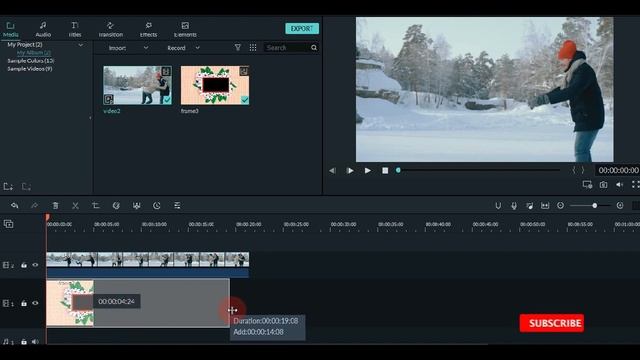
Task: Toggle the lock on video track 2
Action: [x=24, y=265]
